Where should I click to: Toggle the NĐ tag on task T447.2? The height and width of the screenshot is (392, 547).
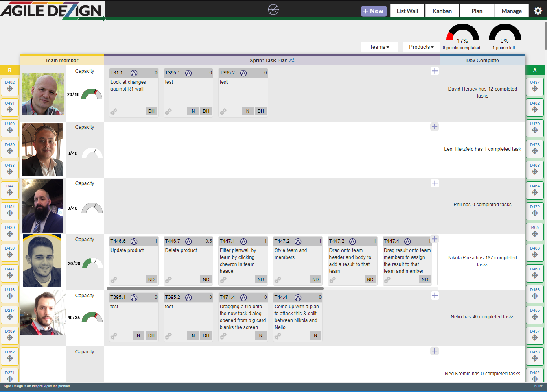(x=315, y=279)
